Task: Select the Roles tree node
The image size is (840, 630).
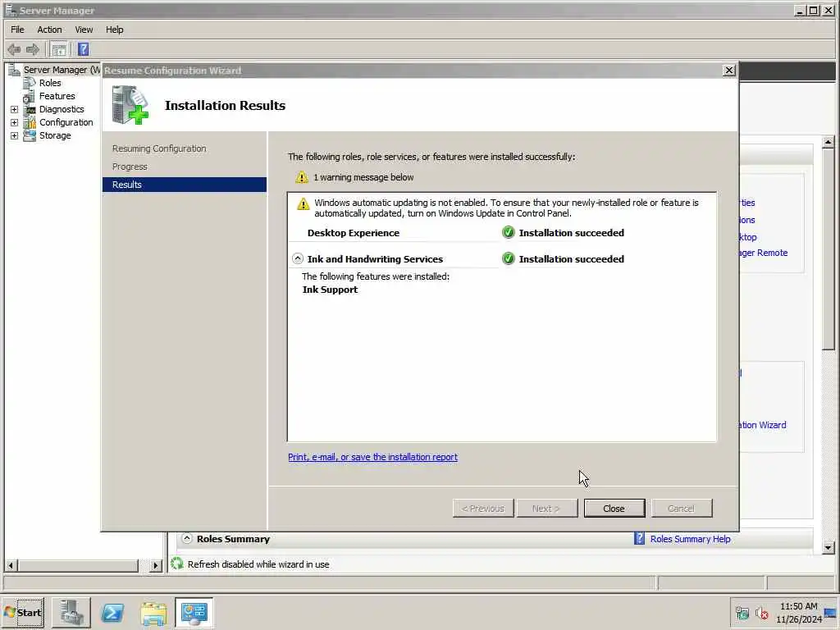Action: 50,83
